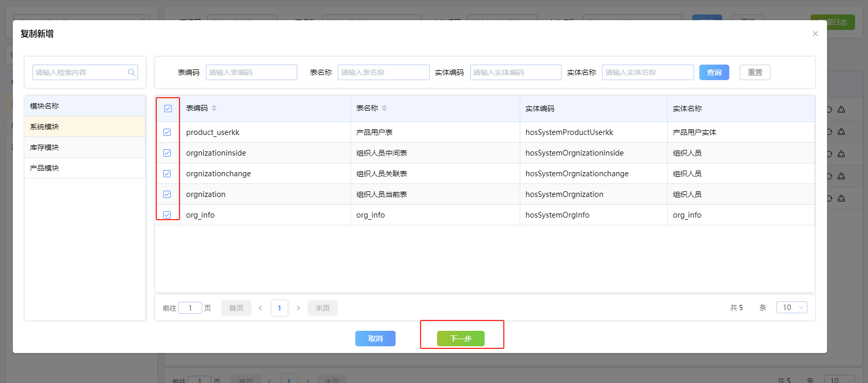Click the 查询 search button

(x=714, y=72)
